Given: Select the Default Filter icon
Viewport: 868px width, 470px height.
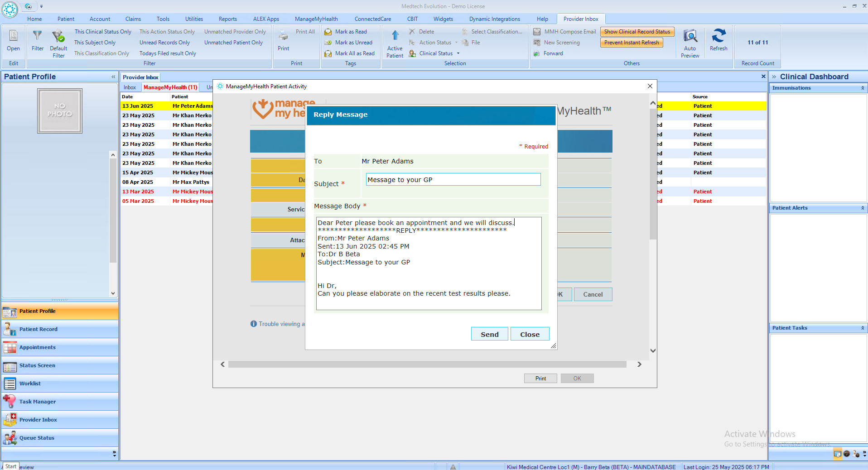Looking at the screenshot, I should (x=58, y=36).
